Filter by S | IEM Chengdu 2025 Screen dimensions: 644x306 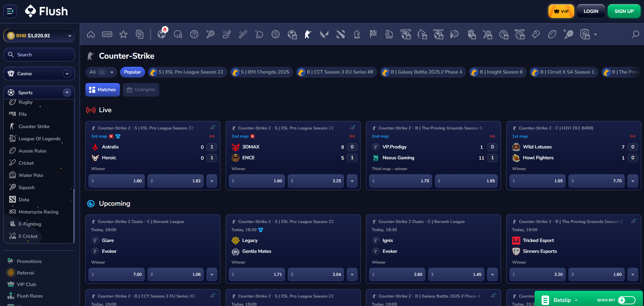click(261, 72)
